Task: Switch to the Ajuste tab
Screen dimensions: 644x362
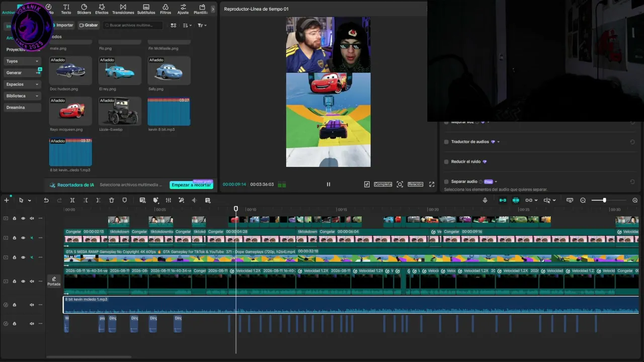Action: (x=183, y=9)
